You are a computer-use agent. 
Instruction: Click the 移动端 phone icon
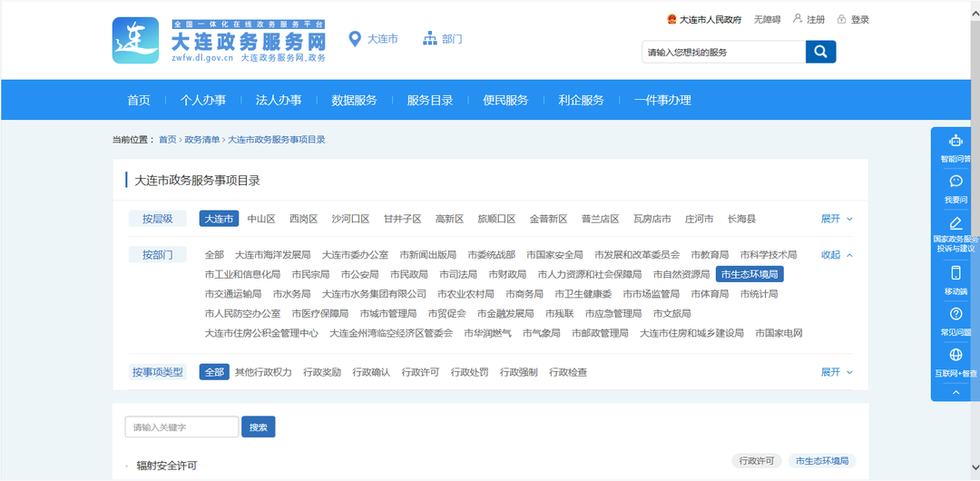click(955, 273)
